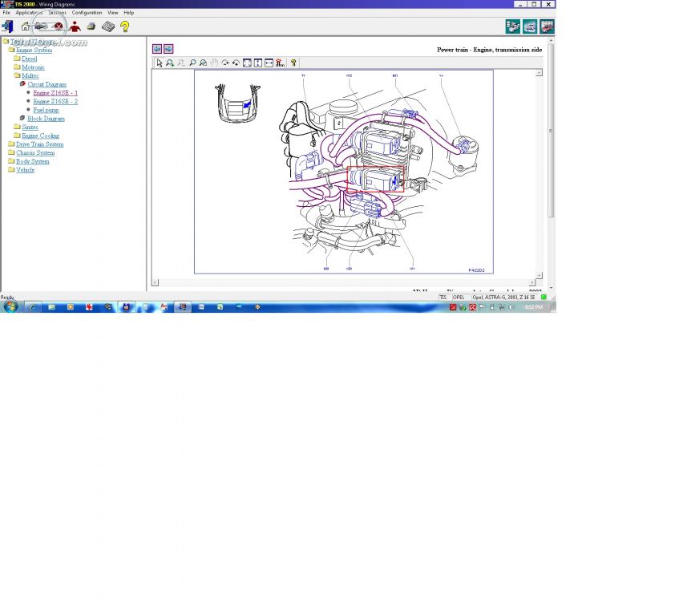Open the Sessions menu
Viewport: 679px width, 616px height.
(x=57, y=13)
